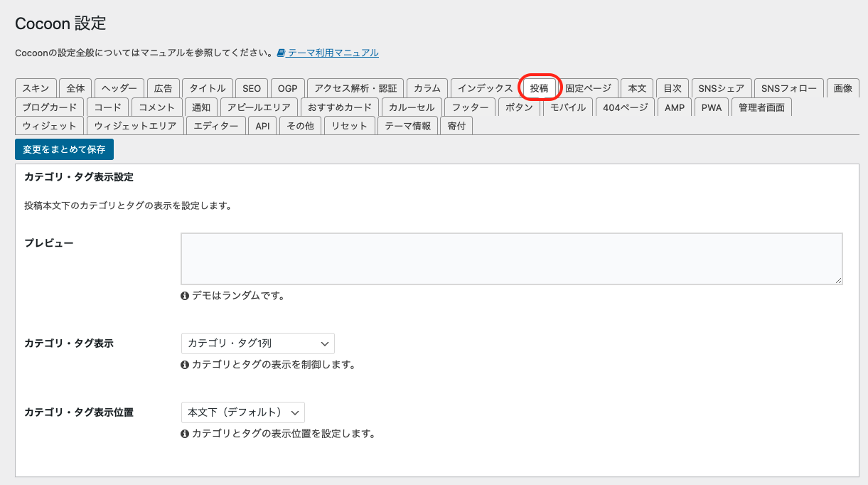Click the book icon beside the manual link

(x=282, y=53)
